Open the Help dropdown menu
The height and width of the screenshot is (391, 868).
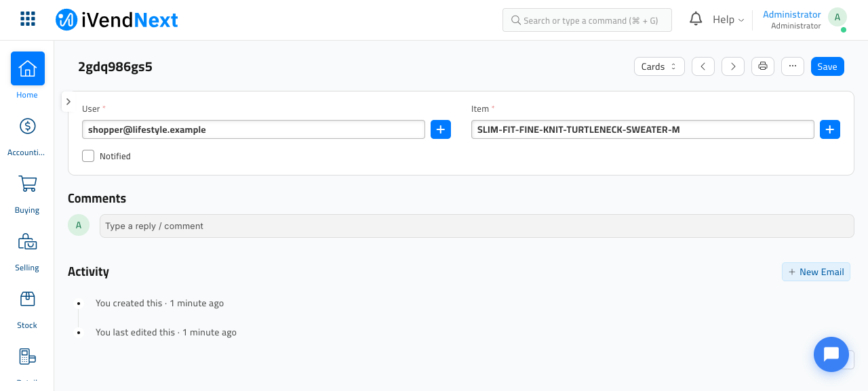[728, 20]
